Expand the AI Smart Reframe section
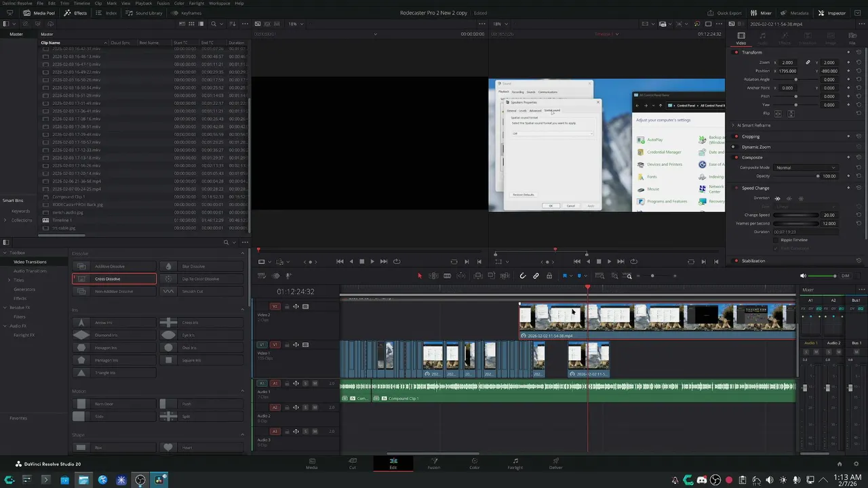Screen dimensions: 868x488 click(733, 125)
